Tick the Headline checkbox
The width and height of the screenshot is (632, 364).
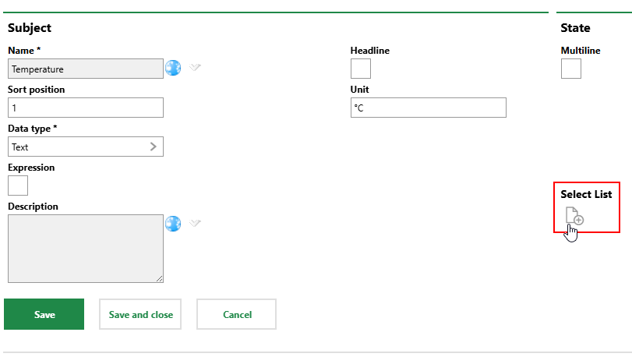(x=361, y=69)
